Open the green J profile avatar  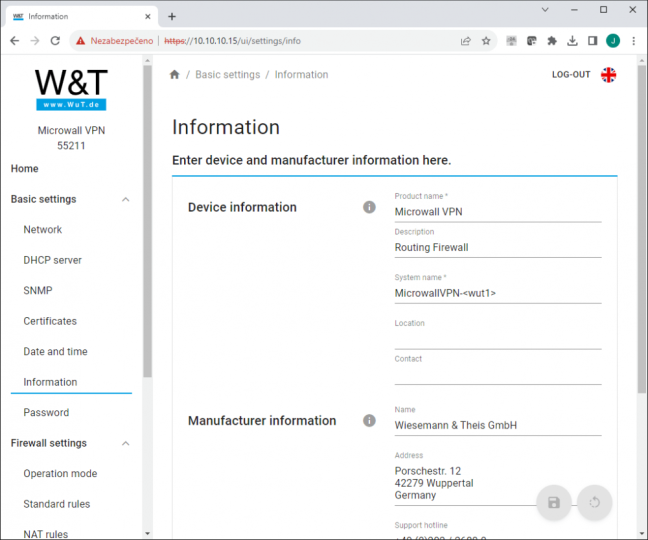tap(613, 40)
